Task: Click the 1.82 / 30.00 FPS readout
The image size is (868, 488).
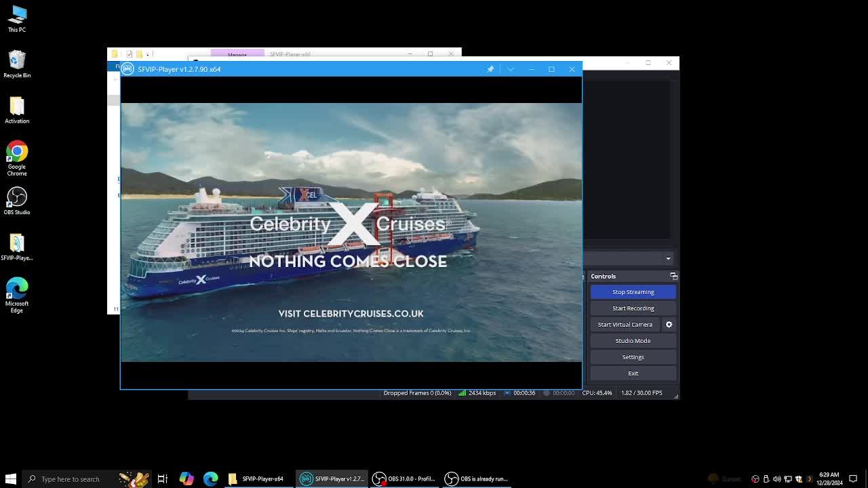Action: pyautogui.click(x=642, y=393)
